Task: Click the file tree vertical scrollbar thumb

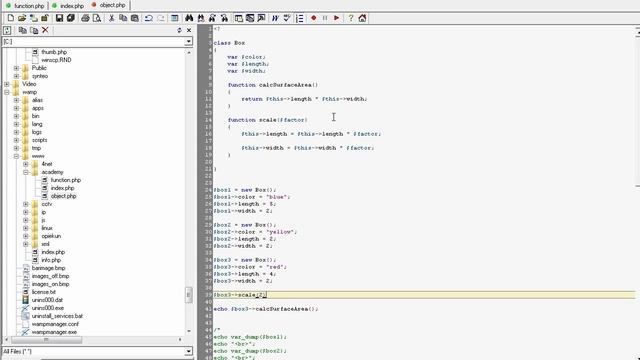Action: click(x=189, y=295)
